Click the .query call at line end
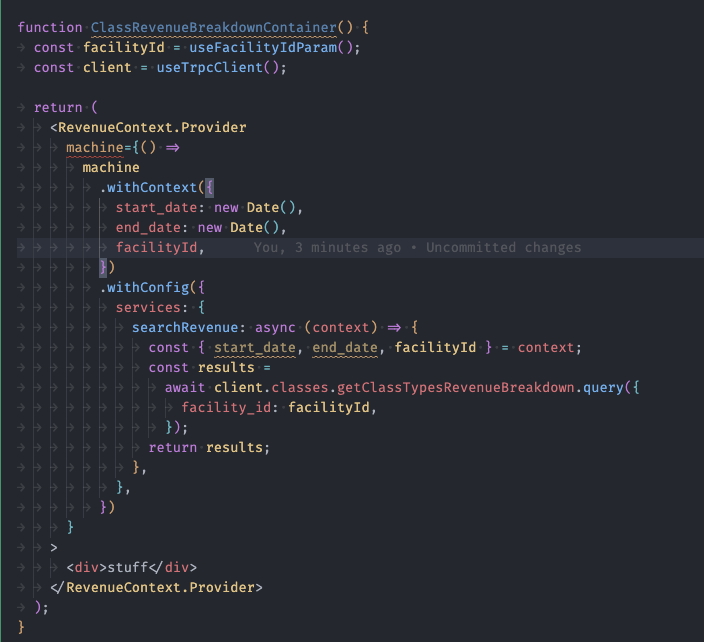 pos(599,387)
